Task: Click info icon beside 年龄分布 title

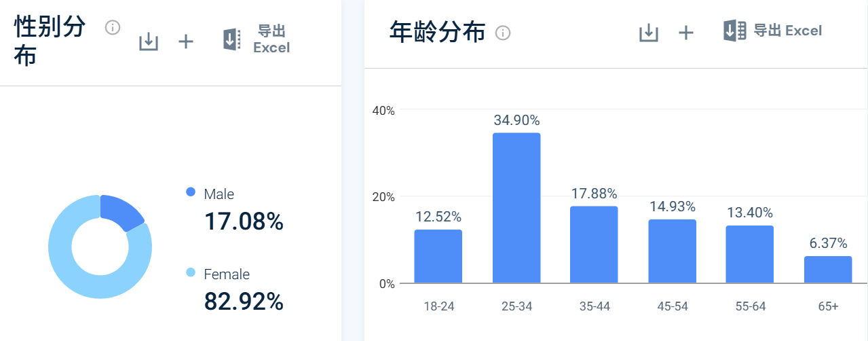Action: tap(503, 33)
